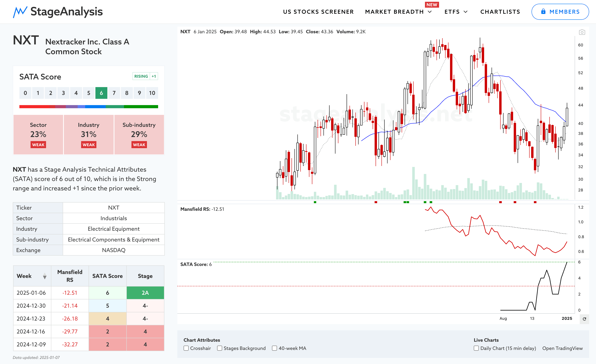Image resolution: width=596 pixels, height=364 pixels.
Task: Expand the ETFs dropdown chevron
Action: click(x=466, y=12)
